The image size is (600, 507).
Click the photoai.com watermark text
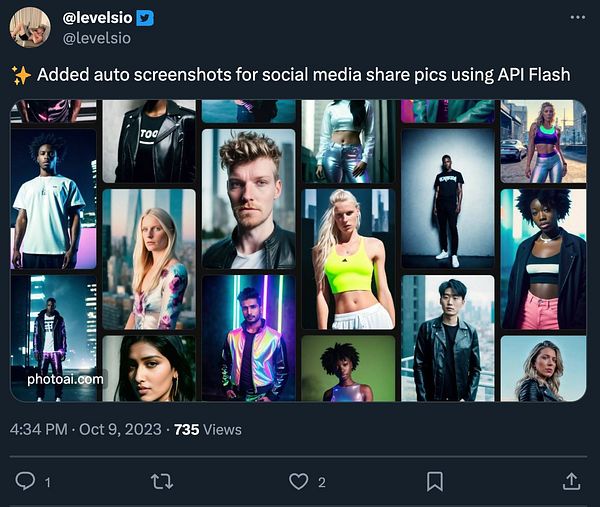click(x=66, y=380)
